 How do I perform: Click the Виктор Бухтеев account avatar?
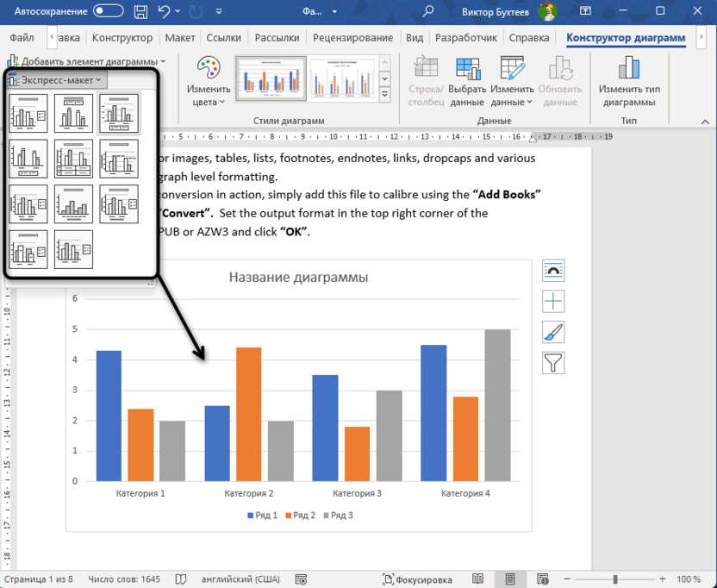point(547,11)
